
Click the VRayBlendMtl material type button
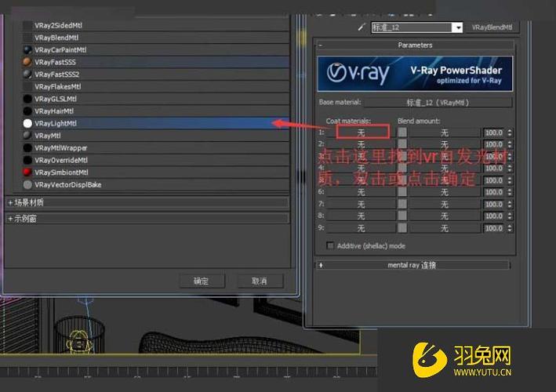point(492,27)
